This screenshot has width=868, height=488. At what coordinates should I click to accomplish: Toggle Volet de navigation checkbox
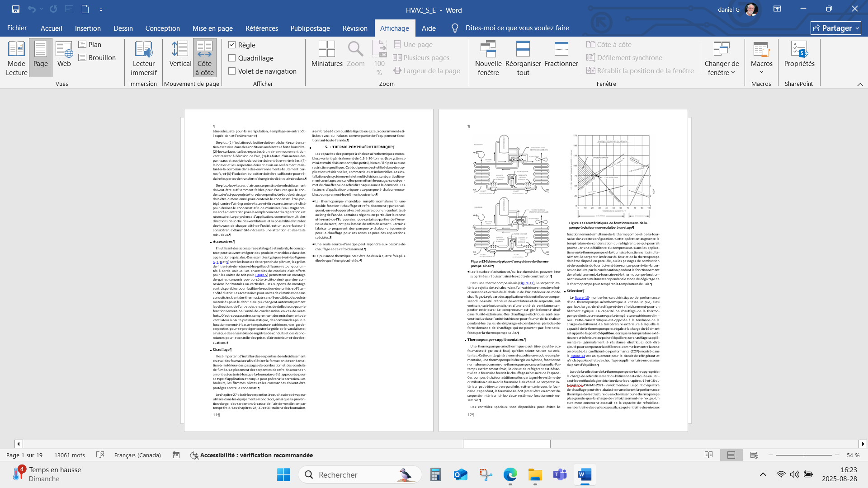232,71
